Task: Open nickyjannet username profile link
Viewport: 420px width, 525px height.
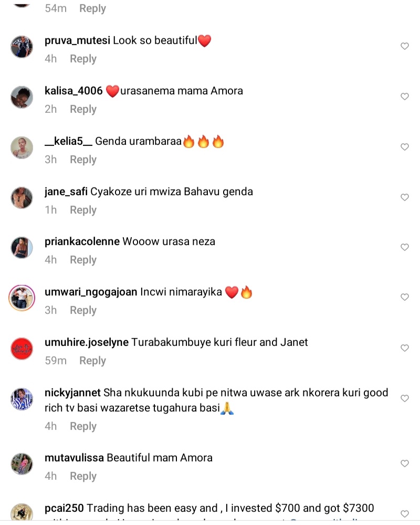Action: pos(72,393)
